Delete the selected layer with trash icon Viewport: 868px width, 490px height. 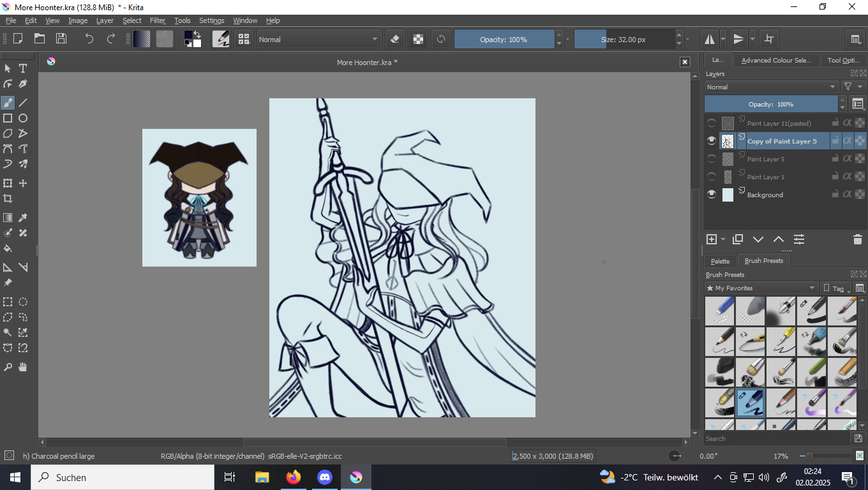(x=858, y=239)
